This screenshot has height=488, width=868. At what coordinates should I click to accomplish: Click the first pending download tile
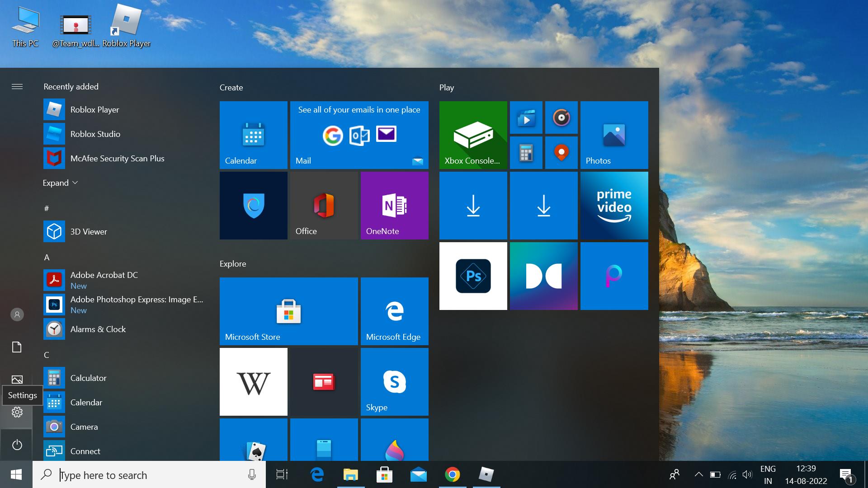[x=473, y=206]
